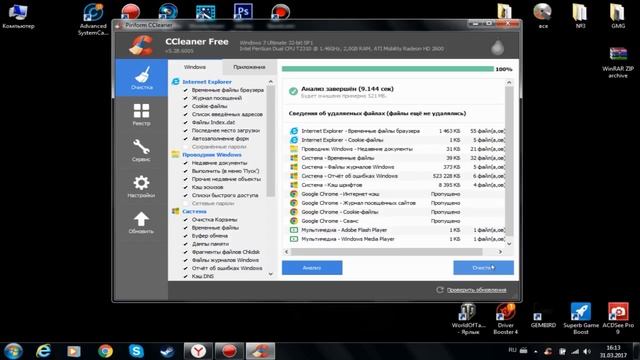Uncheck Недавние документы checkbox
640x360 pixels.
186,163
